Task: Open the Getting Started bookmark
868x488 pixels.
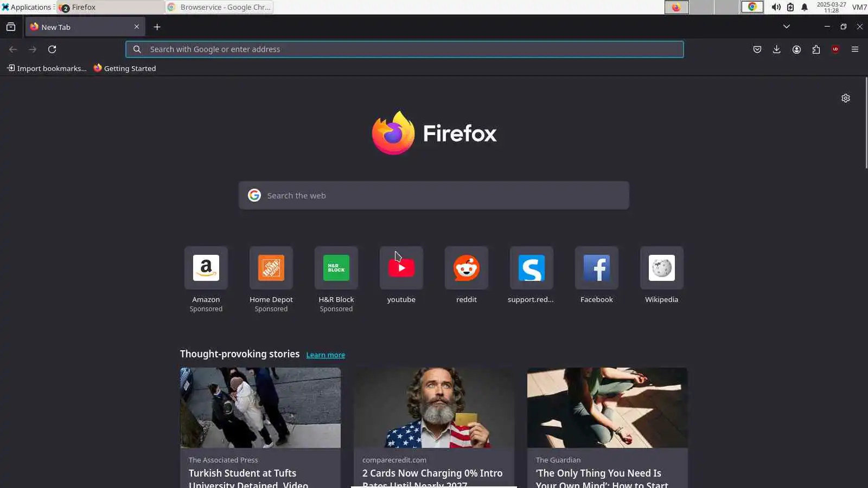Action: coord(125,68)
